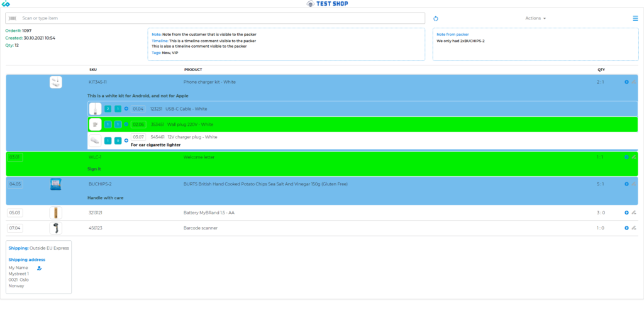
Task: Open the Phone charger kit product thumbnail
Action: click(56, 82)
